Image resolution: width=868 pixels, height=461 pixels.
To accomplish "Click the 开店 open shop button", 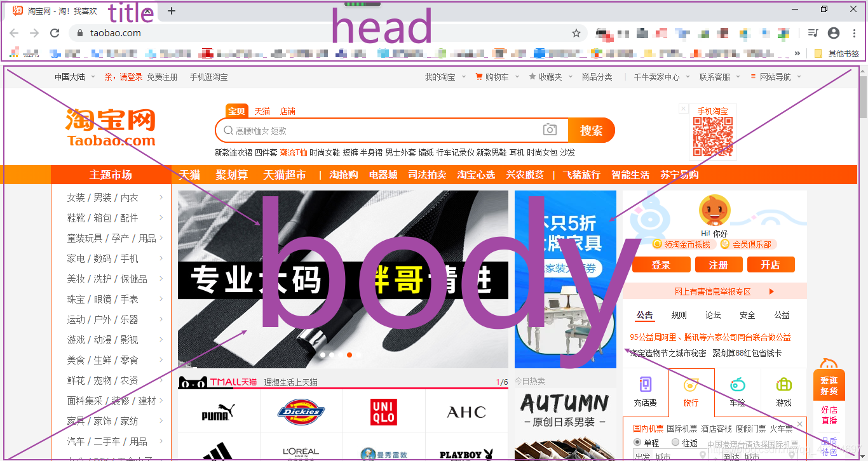I will (771, 265).
